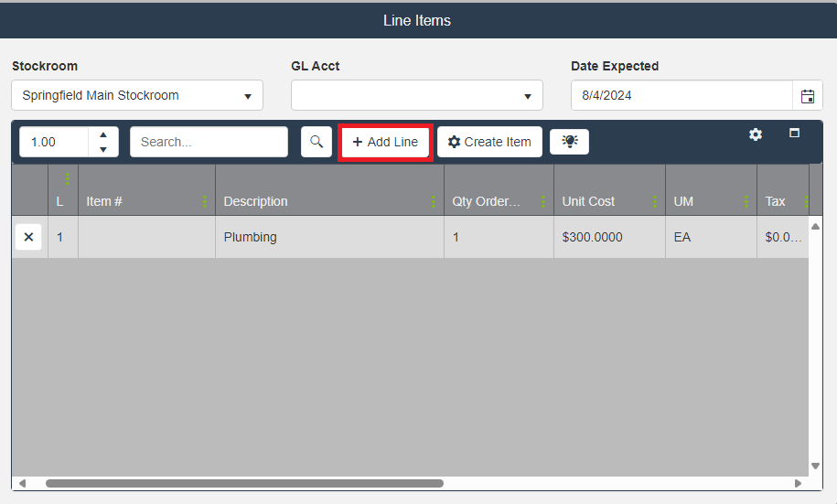This screenshot has width=837, height=504.
Task: Sort by the Qty Ordered column header
Action: [x=486, y=201]
